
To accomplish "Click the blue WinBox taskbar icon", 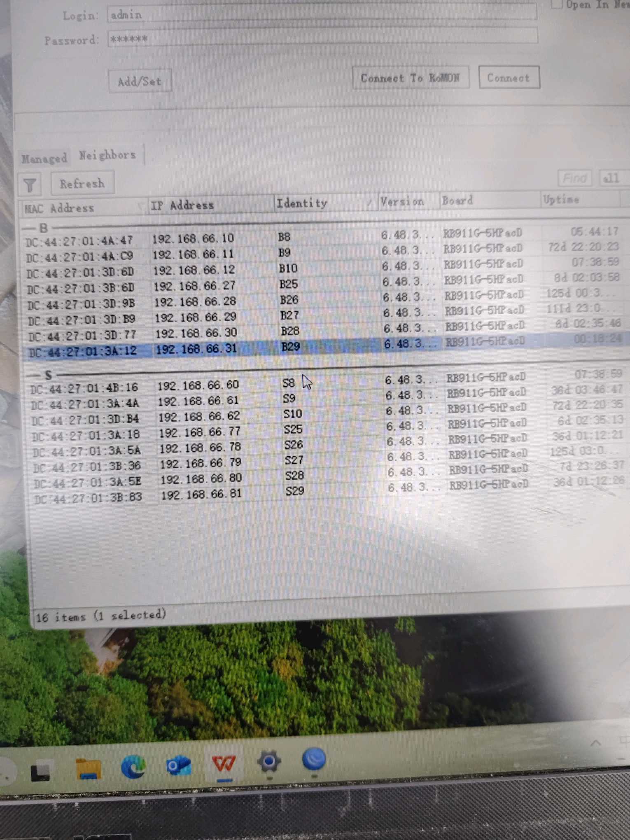I will tap(314, 760).
